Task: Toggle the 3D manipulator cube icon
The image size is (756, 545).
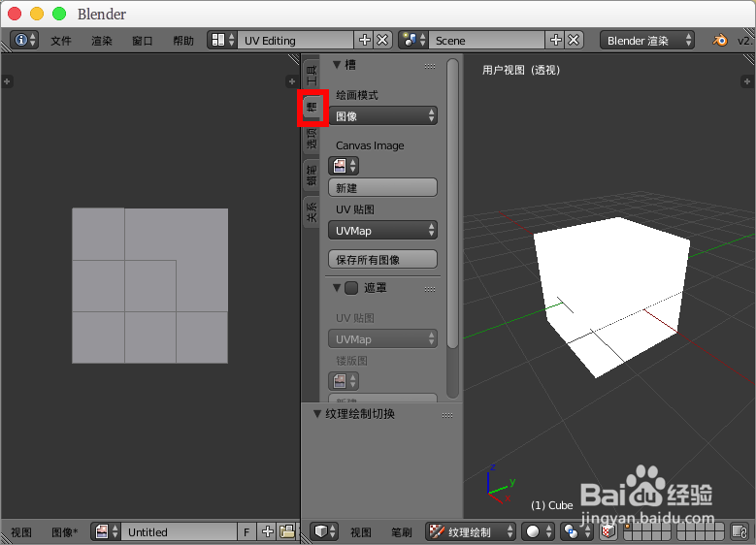Action: 608,531
